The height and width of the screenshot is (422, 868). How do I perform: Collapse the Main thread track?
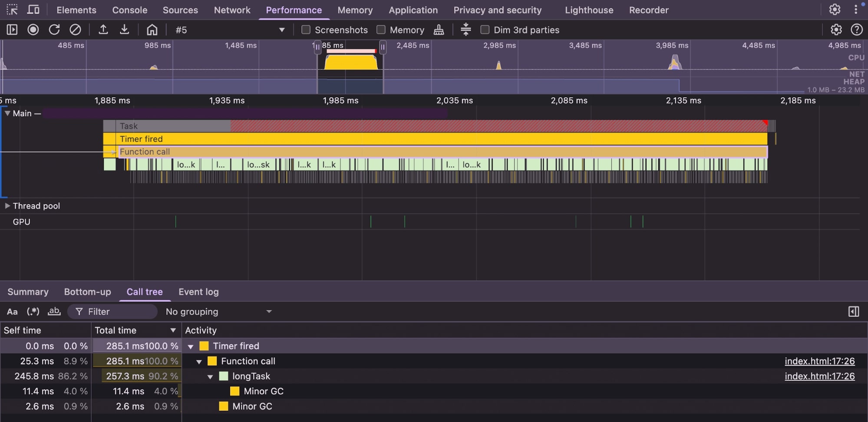7,113
